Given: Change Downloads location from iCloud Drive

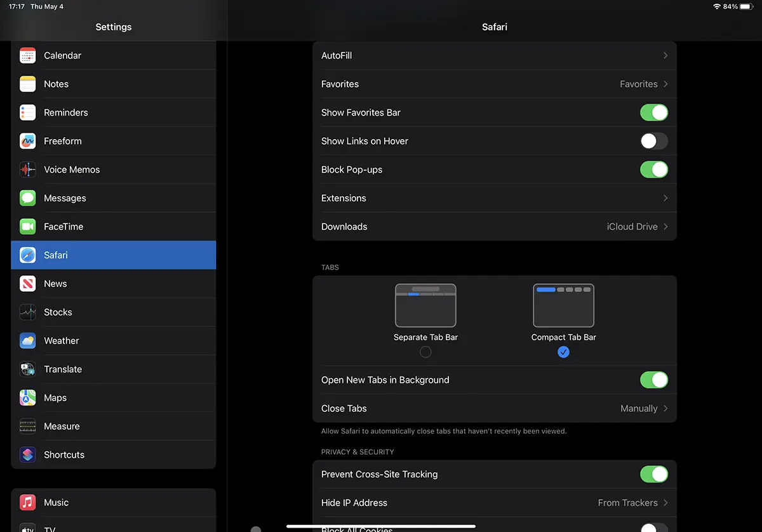Looking at the screenshot, I should coord(632,227).
